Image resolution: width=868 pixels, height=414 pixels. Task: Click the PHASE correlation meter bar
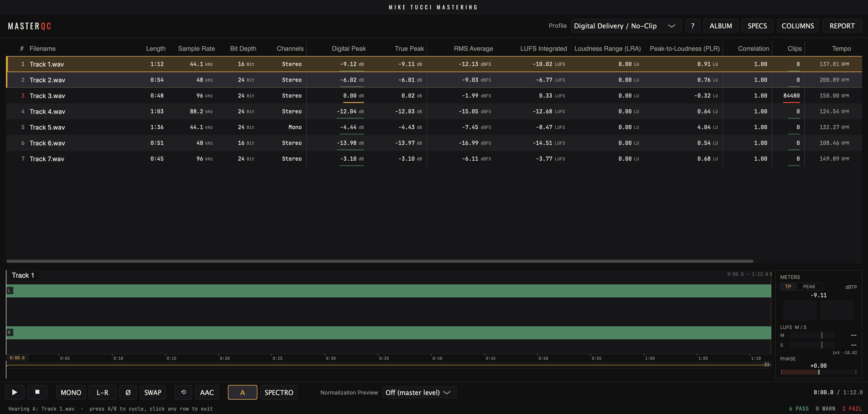(818, 372)
